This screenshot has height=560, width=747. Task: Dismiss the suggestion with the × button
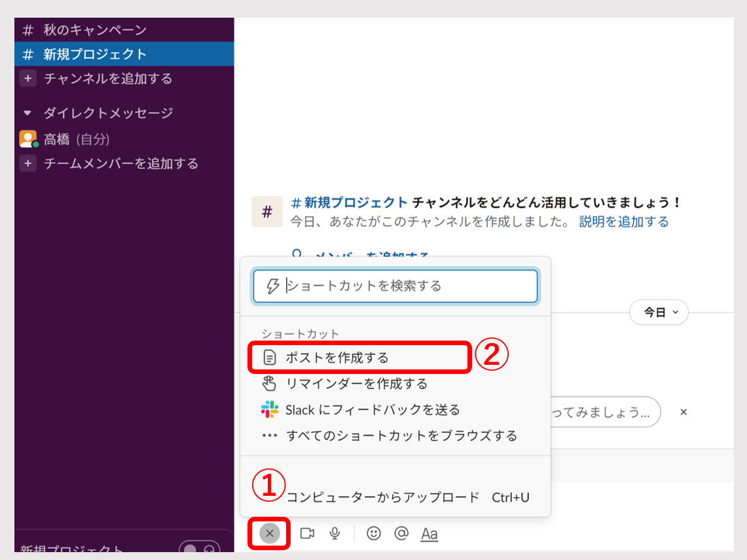click(x=683, y=412)
